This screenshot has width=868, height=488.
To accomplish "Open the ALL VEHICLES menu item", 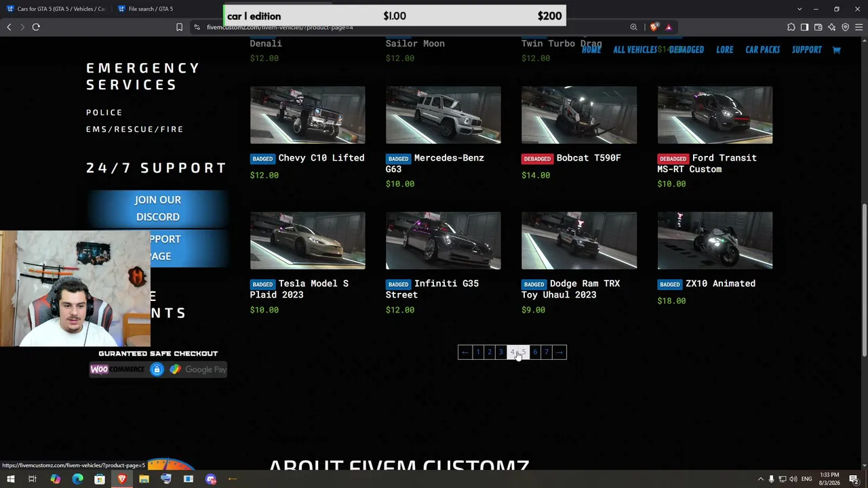I will click(635, 49).
